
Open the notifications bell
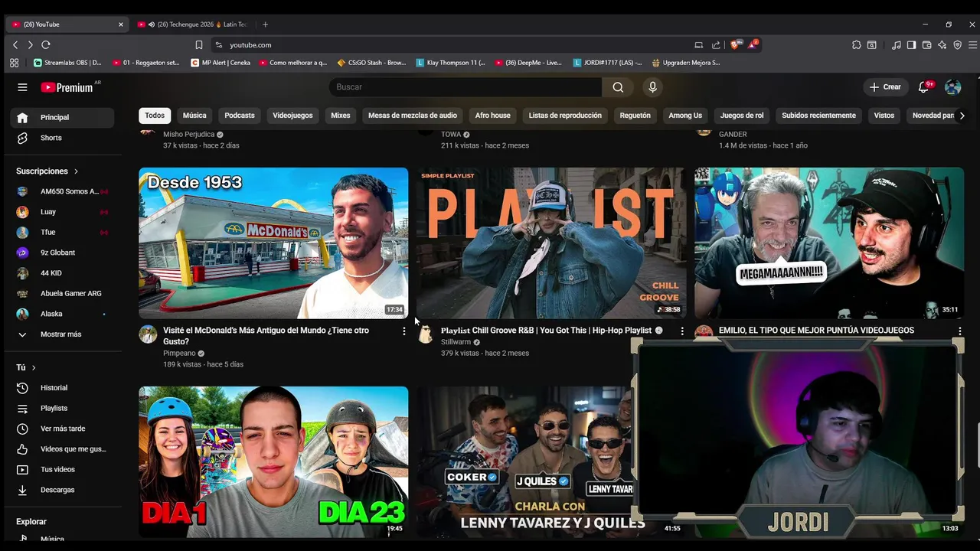923,87
